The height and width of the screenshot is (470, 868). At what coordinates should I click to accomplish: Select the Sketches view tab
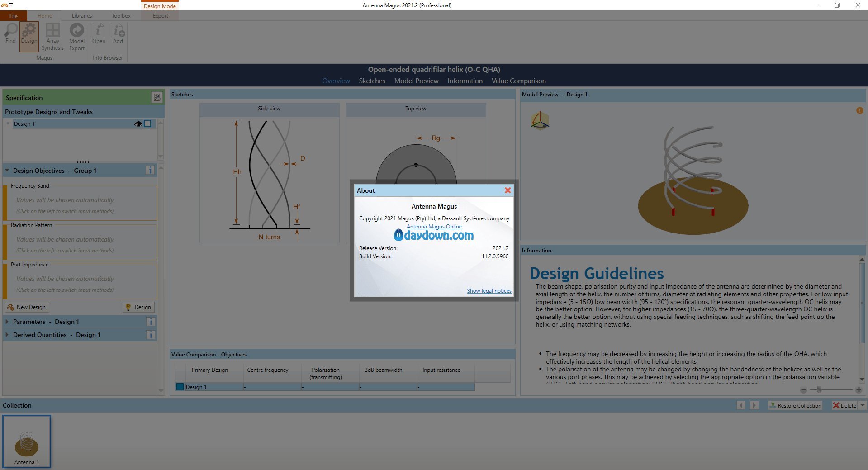(372, 81)
